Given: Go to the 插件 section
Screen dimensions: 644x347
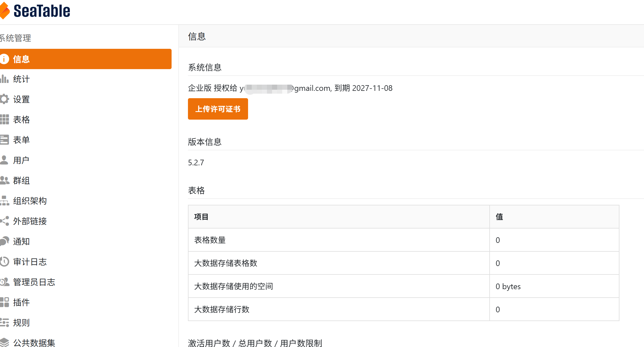Looking at the screenshot, I should click(x=21, y=302).
